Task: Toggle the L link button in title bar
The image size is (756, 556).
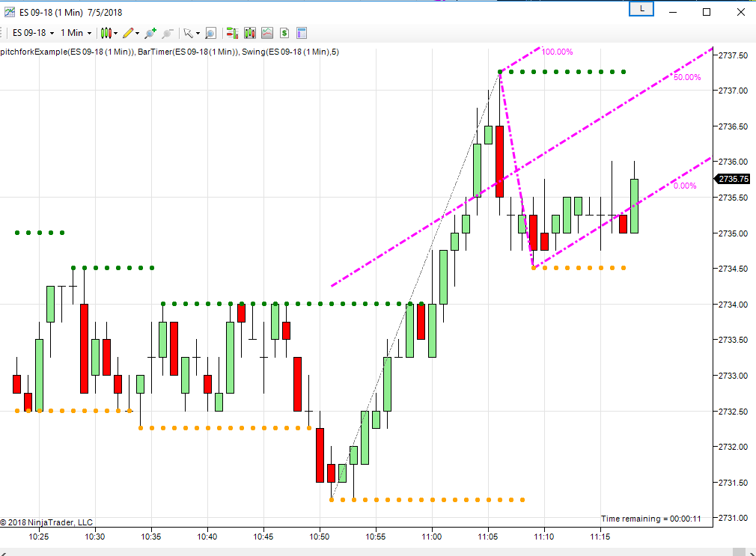Action: tap(641, 9)
